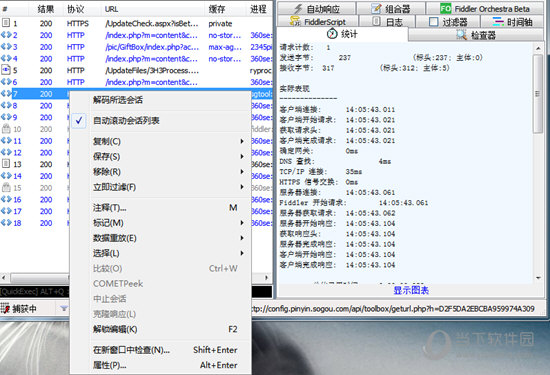Expand the 移除(R) submenu
This screenshot has height=375, width=550.
(x=161, y=172)
